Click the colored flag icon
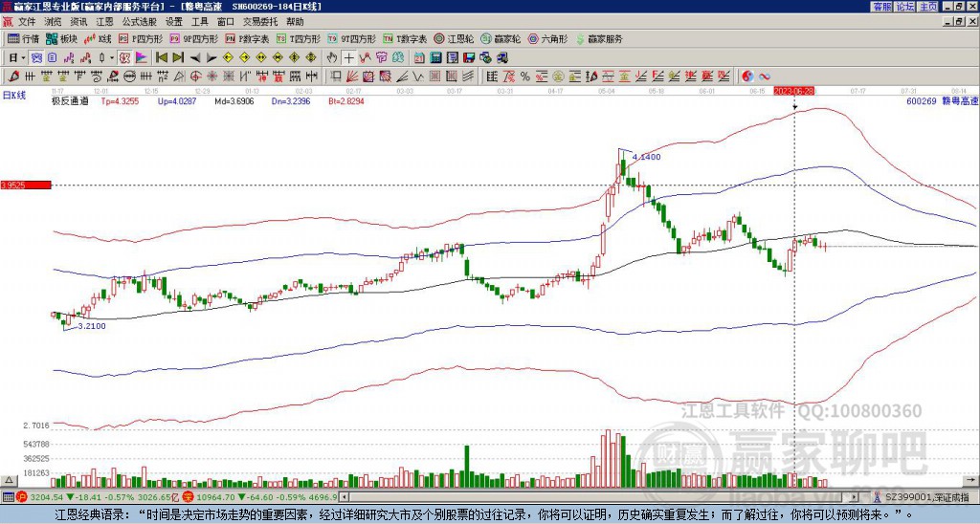The image size is (980, 524). tap(142, 58)
